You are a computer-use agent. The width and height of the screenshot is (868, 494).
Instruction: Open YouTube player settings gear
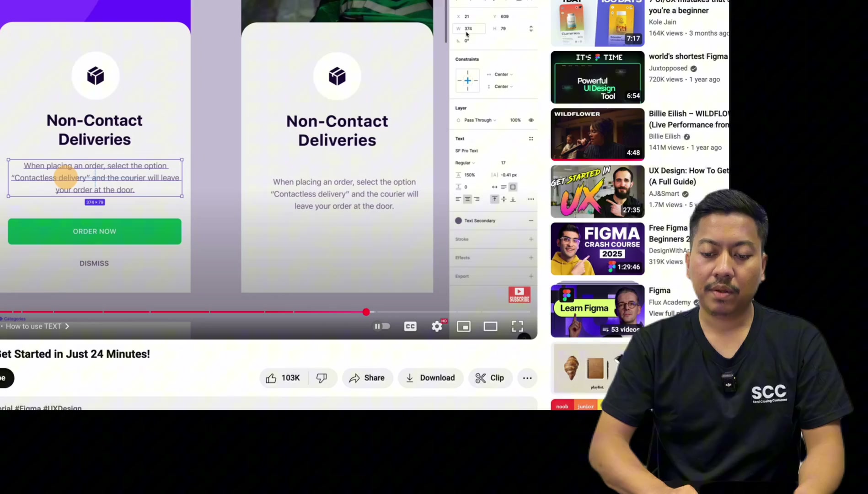[x=437, y=326]
